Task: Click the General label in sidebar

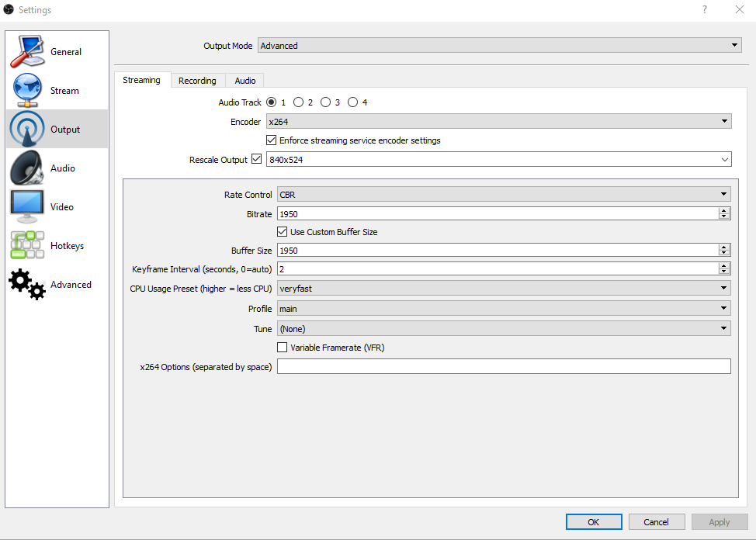Action: pyautogui.click(x=66, y=51)
